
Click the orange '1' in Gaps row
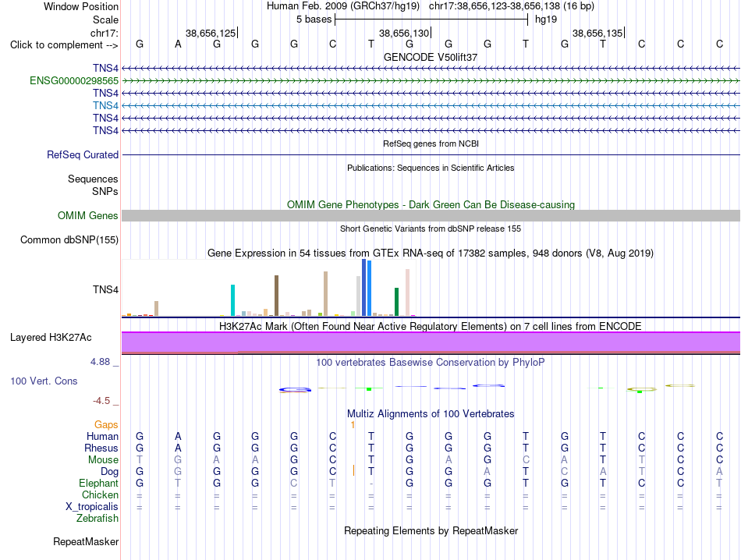coord(353,425)
